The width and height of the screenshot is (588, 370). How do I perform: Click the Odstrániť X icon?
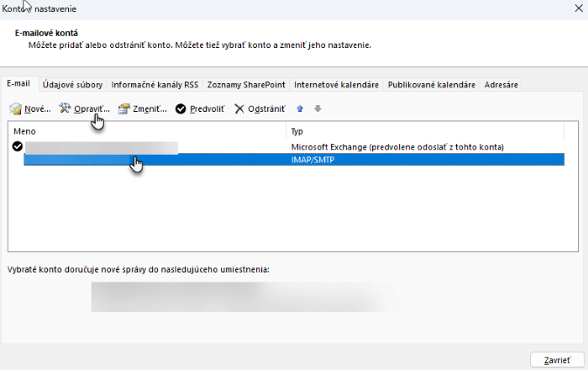239,108
